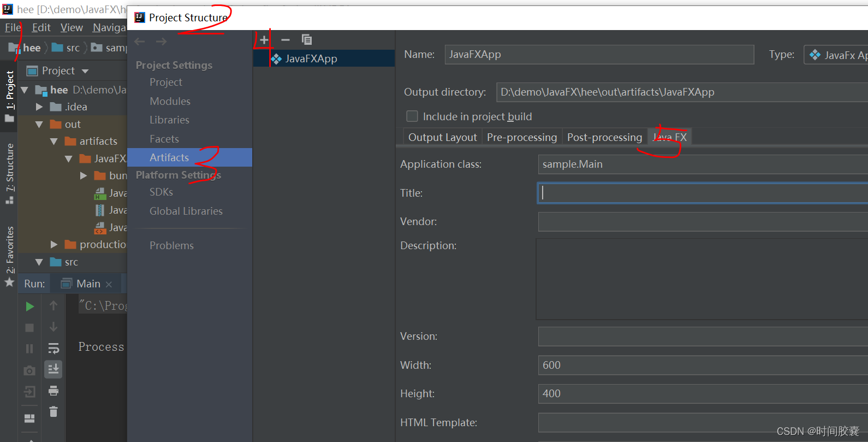Screen dimensions: 868x442
Task: Restore layout icon in Run toolbar
Action: pyautogui.click(x=30, y=419)
